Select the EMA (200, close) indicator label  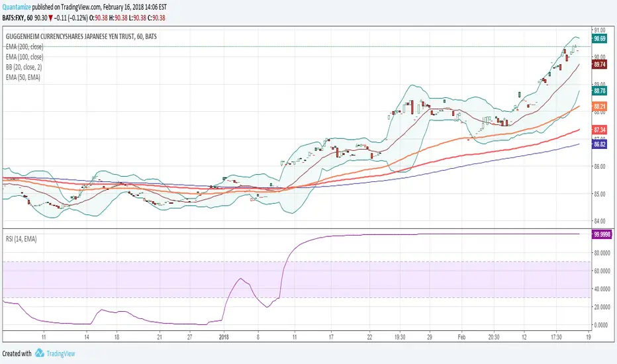click(24, 46)
